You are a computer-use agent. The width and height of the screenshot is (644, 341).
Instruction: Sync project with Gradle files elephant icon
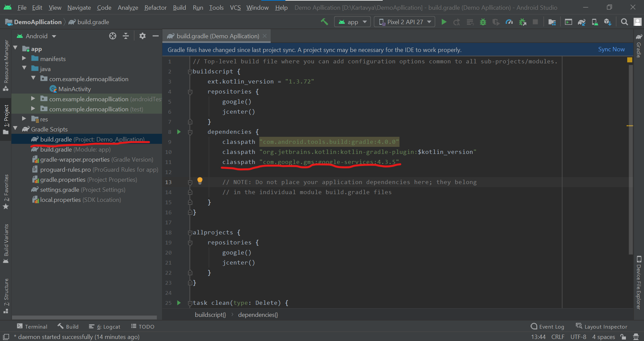tap(581, 22)
